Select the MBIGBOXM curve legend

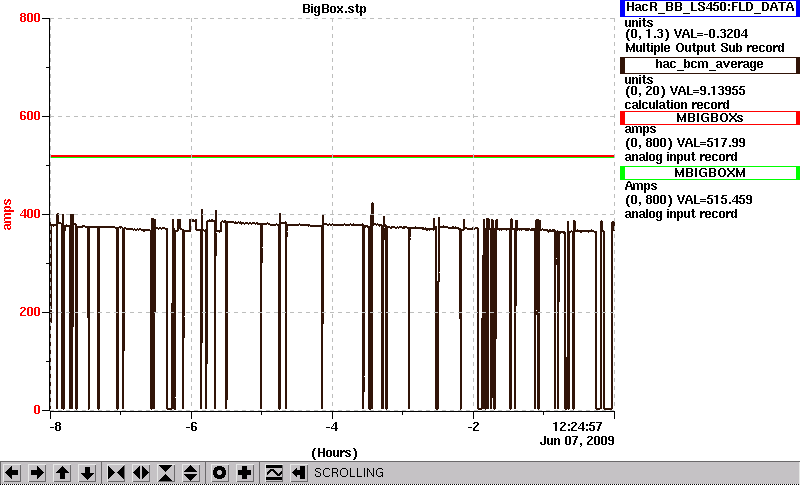(x=710, y=173)
